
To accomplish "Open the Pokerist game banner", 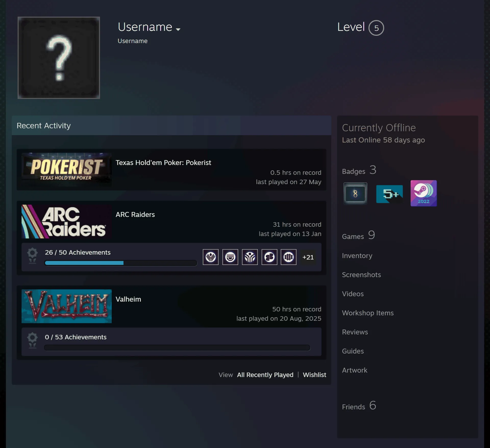I will [x=67, y=170].
